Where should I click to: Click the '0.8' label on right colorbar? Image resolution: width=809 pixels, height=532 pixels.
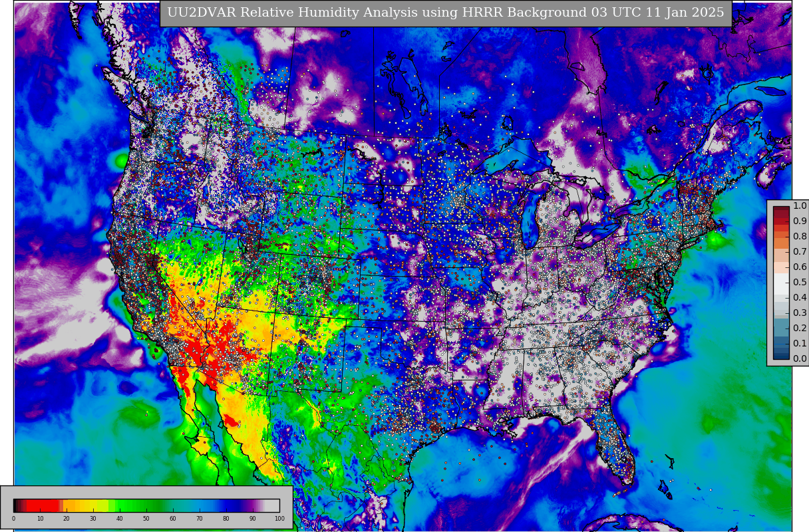pyautogui.click(x=800, y=237)
